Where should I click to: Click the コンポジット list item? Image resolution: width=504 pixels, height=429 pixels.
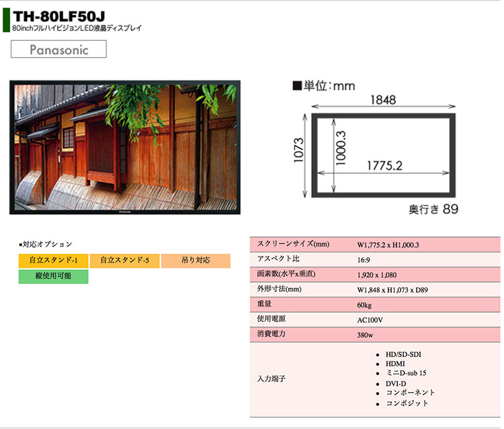click(x=407, y=403)
